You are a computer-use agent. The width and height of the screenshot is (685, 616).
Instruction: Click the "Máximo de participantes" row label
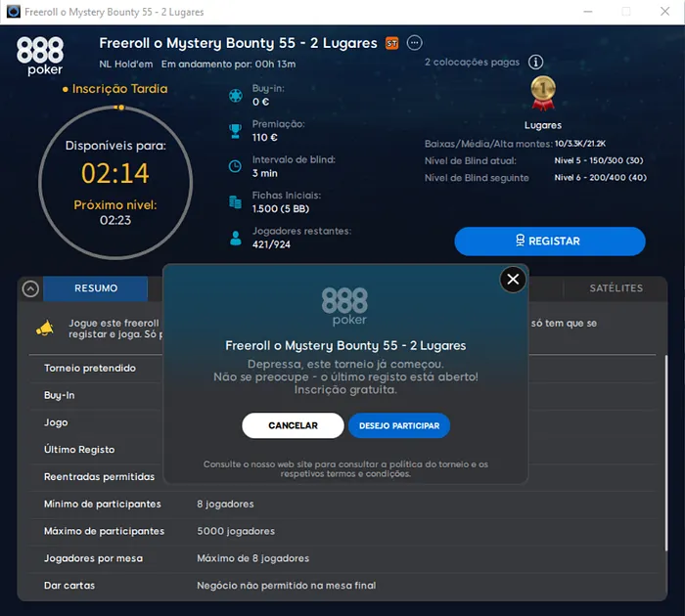click(x=105, y=531)
